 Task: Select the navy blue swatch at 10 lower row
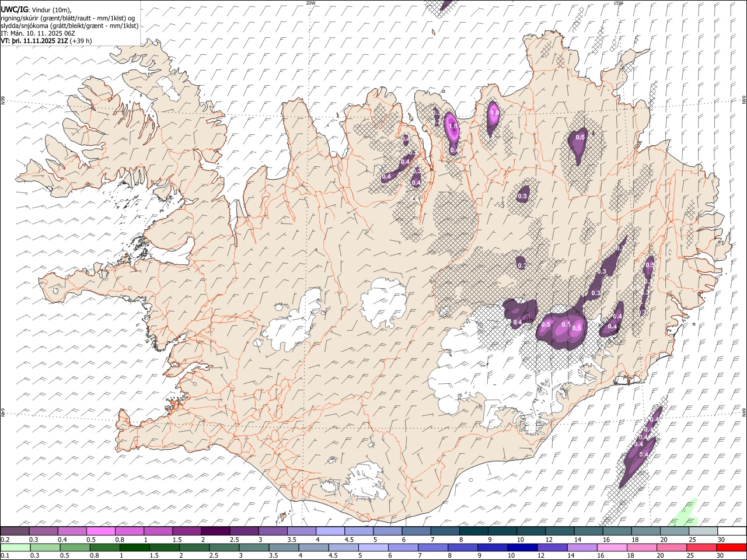pos(523,547)
